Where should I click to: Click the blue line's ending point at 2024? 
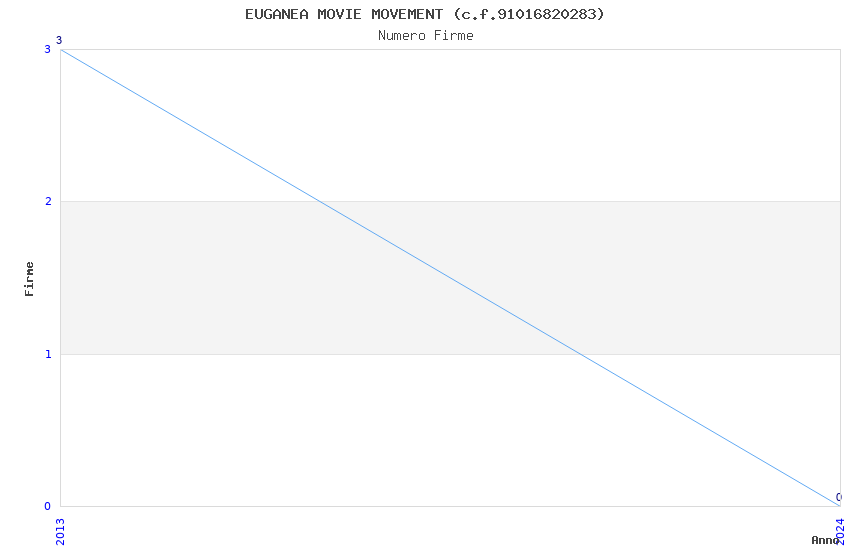click(839, 505)
